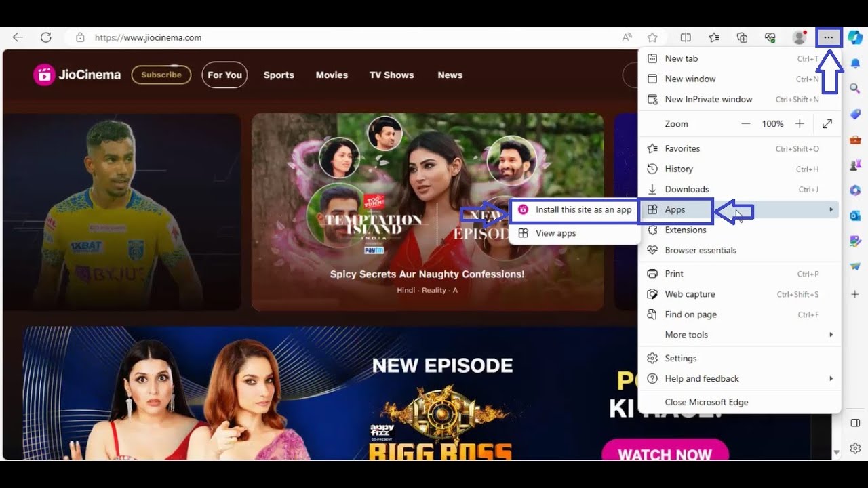Expand More tools submenu
This screenshot has width=868, height=488.
(x=740, y=335)
